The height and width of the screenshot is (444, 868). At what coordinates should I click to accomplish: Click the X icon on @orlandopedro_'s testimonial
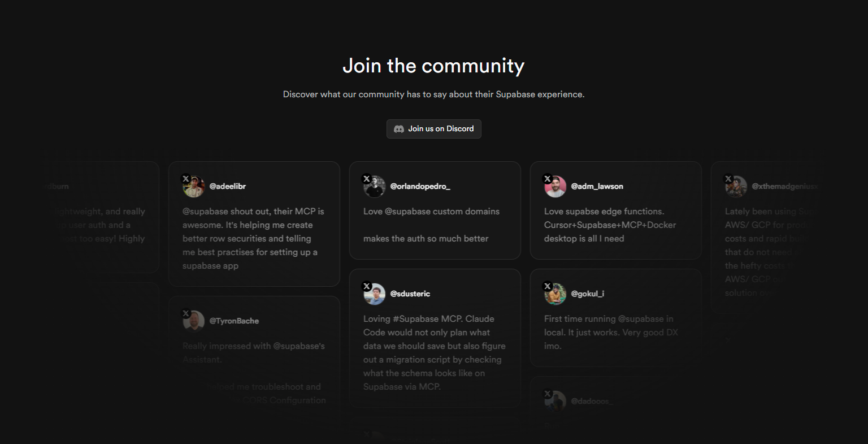point(367,178)
